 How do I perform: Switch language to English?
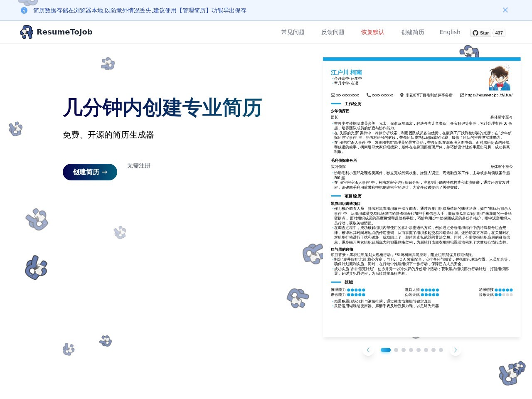(x=450, y=32)
